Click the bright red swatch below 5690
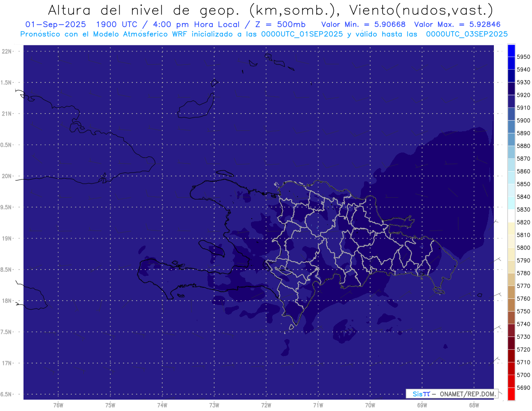 [x=511, y=394]
